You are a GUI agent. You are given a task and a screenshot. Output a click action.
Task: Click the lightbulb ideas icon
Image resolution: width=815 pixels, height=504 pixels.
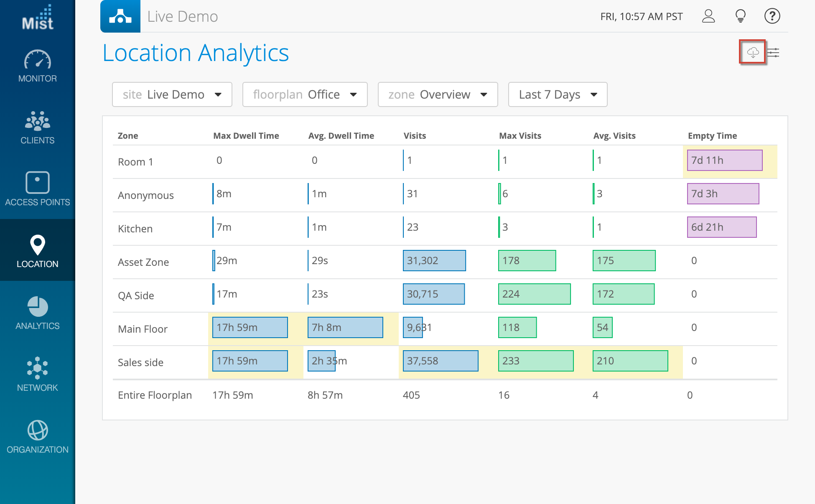coord(740,16)
